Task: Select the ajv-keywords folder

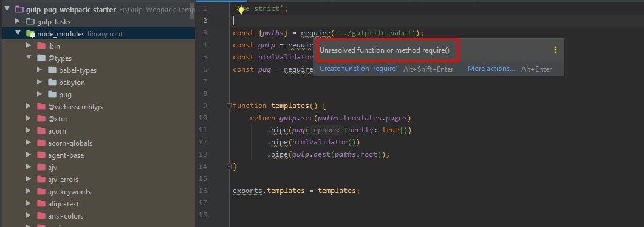Action: (69, 192)
